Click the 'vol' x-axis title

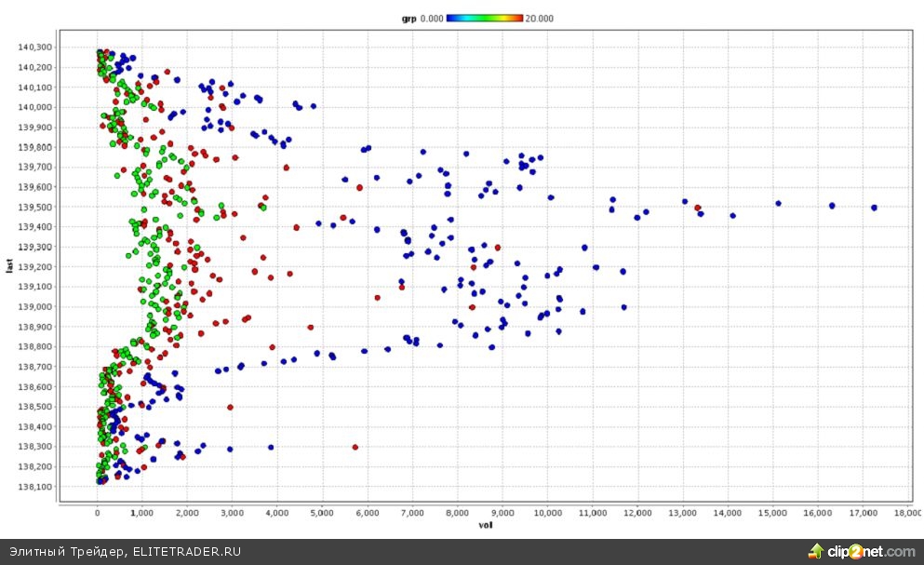pyautogui.click(x=485, y=525)
